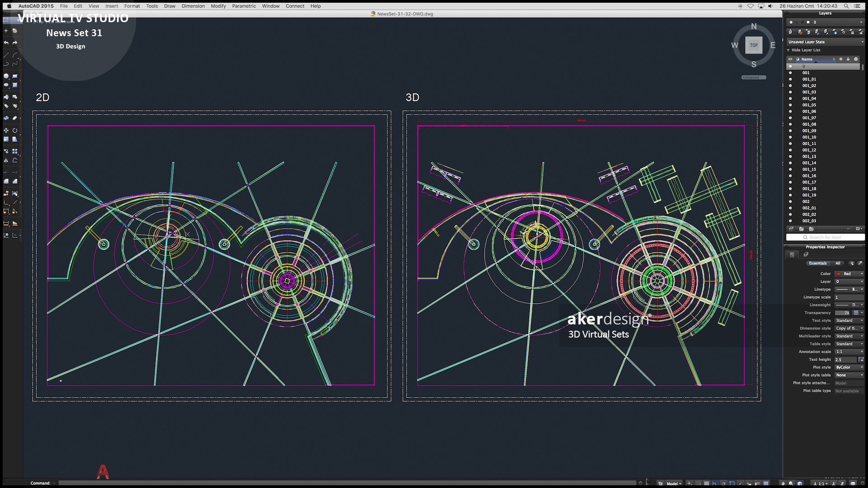Open the Color Red swatch dropdown
The image size is (868, 488).
click(x=849, y=274)
